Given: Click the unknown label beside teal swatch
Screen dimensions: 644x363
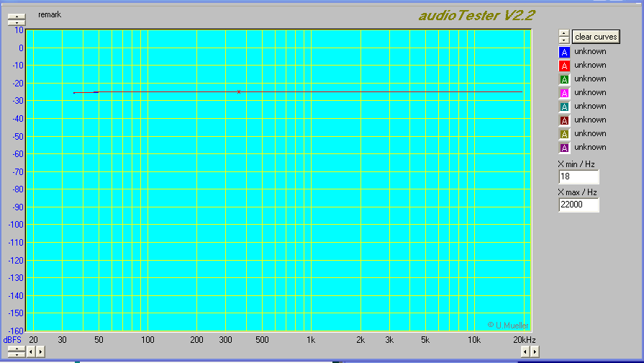Looking at the screenshot, I should [590, 106].
